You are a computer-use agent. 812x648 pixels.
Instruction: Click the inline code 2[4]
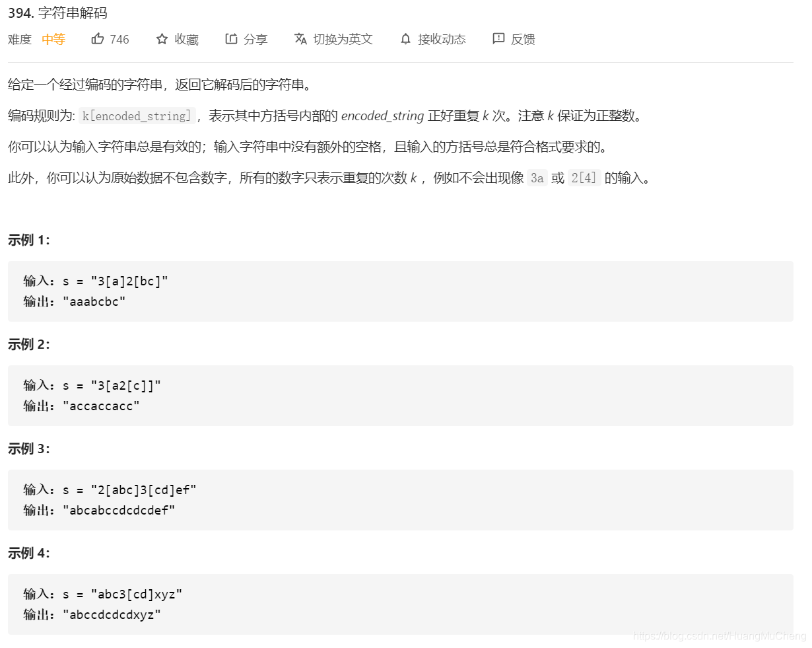pyautogui.click(x=584, y=178)
